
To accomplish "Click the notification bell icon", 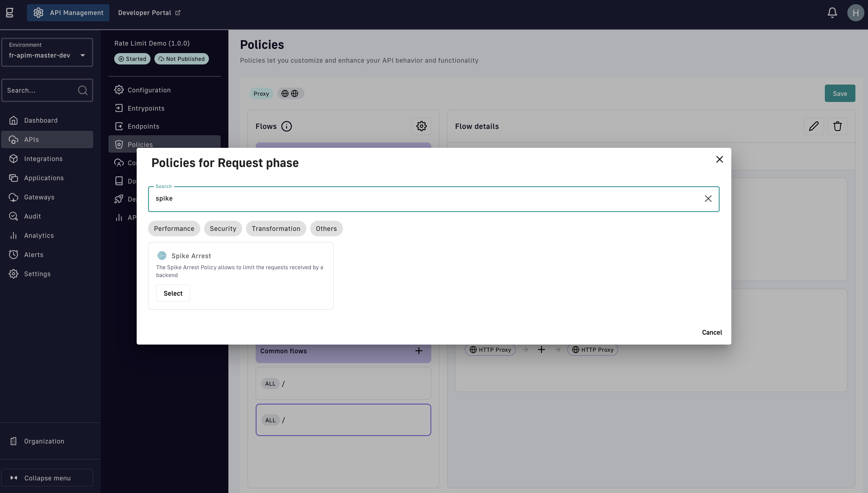I will point(832,13).
